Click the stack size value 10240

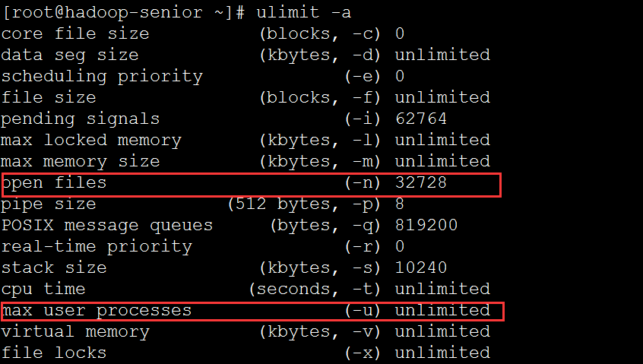click(421, 267)
